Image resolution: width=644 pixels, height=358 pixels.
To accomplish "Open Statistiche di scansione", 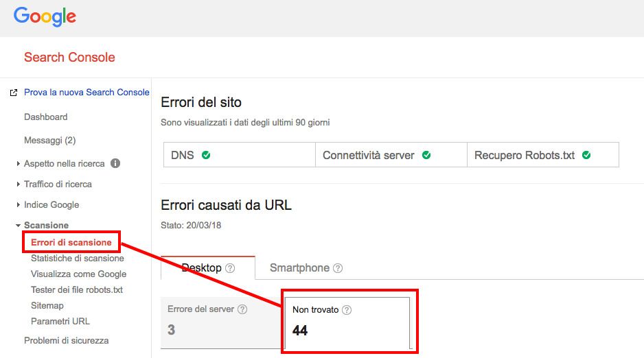I will pos(77,259).
